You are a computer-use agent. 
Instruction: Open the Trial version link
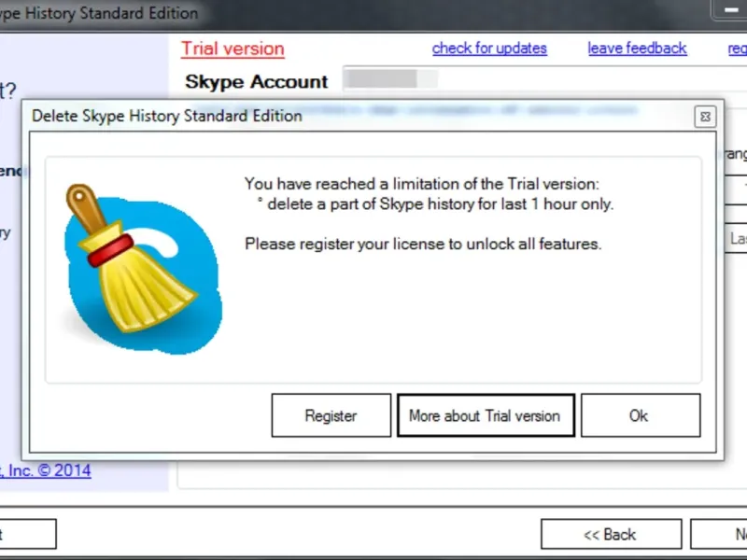click(233, 49)
